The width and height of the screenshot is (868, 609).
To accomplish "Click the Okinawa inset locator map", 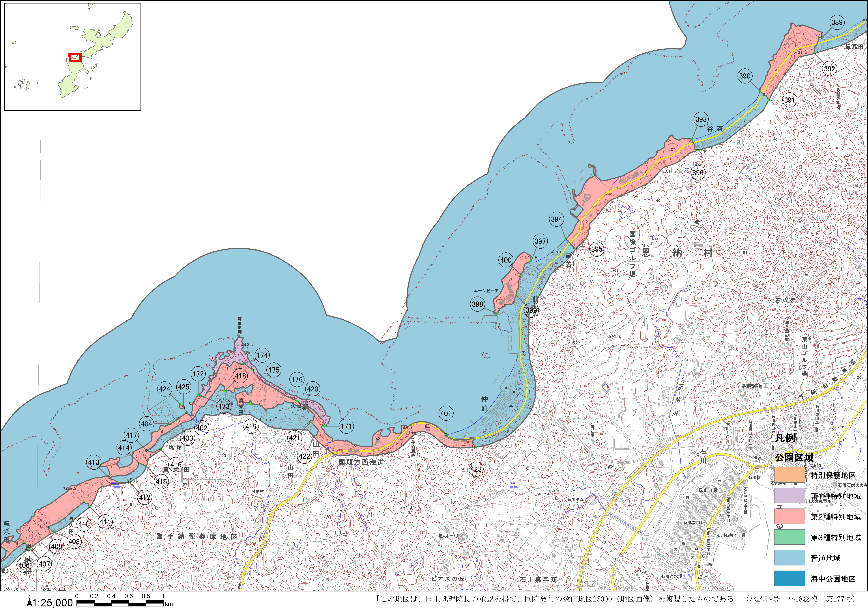I will [x=73, y=57].
